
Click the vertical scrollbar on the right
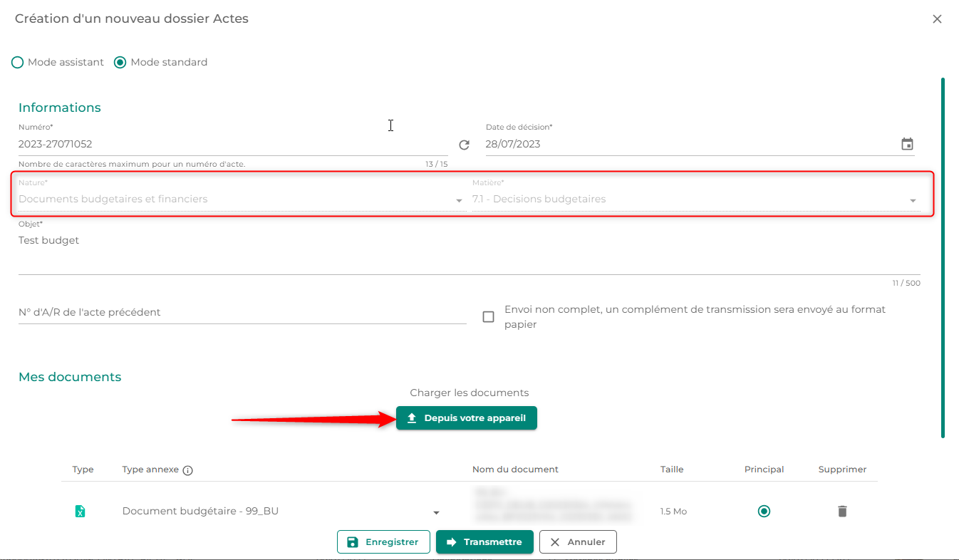point(943,256)
